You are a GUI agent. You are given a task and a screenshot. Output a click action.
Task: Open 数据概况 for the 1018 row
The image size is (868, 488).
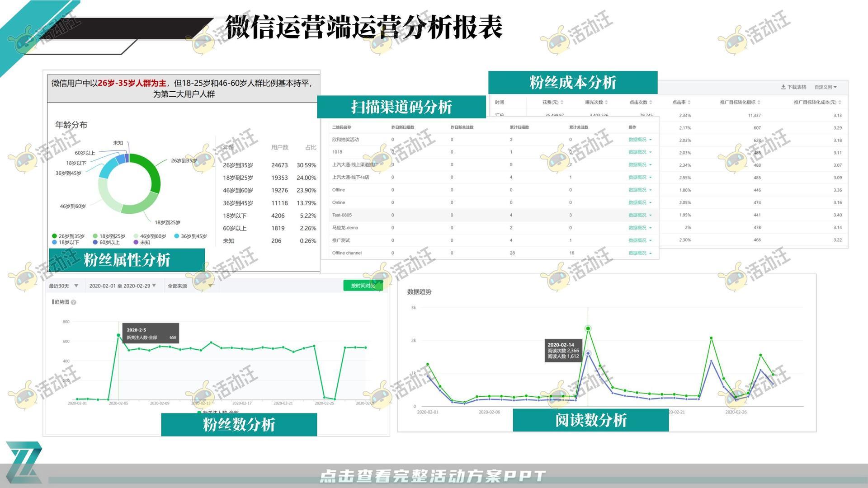[x=640, y=152]
